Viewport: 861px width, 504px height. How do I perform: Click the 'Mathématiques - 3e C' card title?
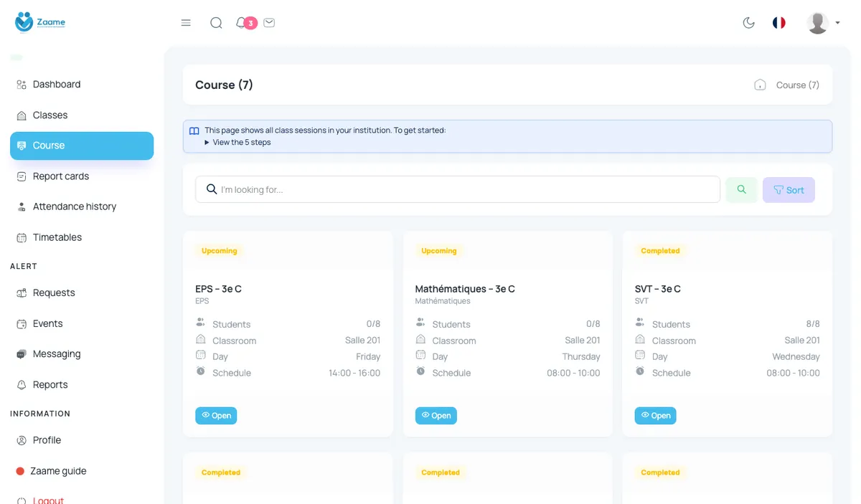[465, 289]
